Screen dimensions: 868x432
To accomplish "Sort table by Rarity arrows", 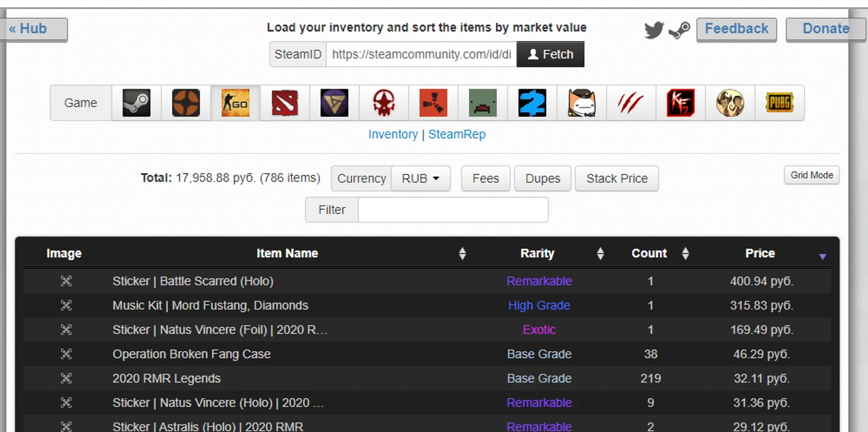I will pos(600,253).
